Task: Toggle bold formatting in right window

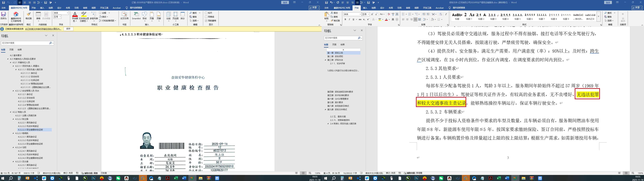Action: pyautogui.click(x=345, y=20)
